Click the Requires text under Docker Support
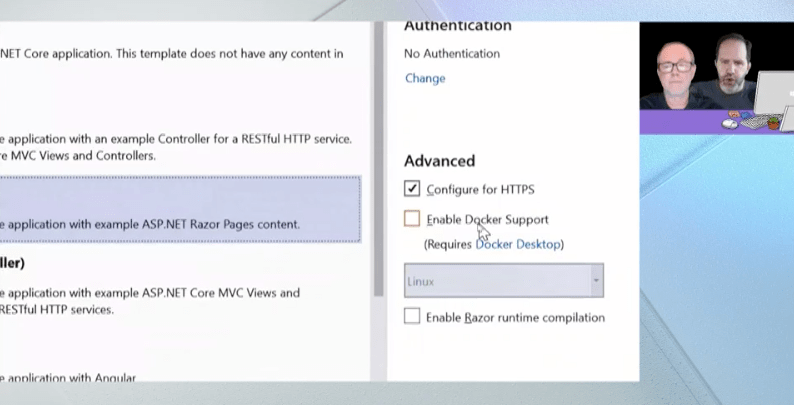The width and height of the screenshot is (794, 405). 448,244
